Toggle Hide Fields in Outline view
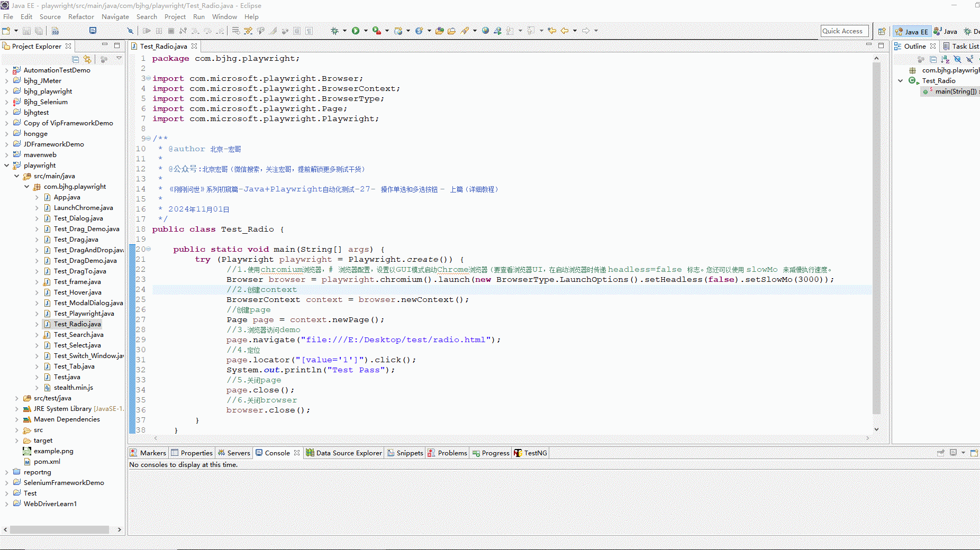Image resolution: width=980 pixels, height=550 pixels. (957, 59)
